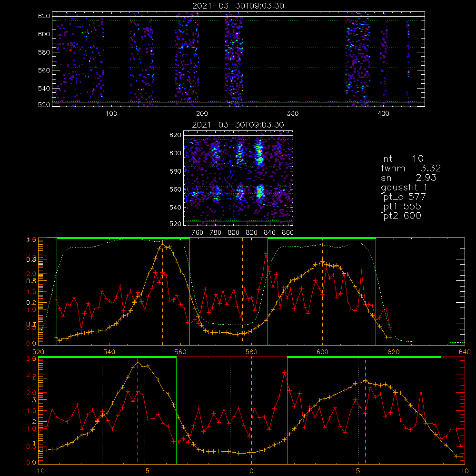Click the right thick green bar atop bottom plot
This screenshot has width=476, height=476.
[x=364, y=357]
